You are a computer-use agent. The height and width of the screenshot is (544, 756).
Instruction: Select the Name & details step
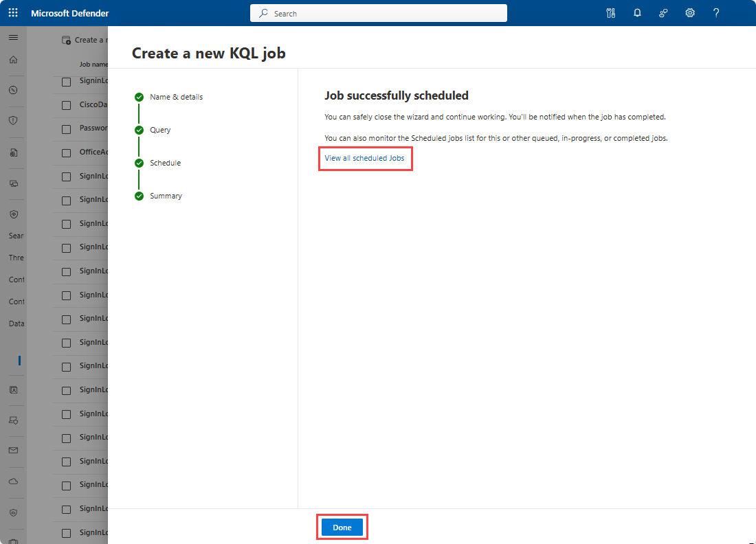[x=169, y=97]
